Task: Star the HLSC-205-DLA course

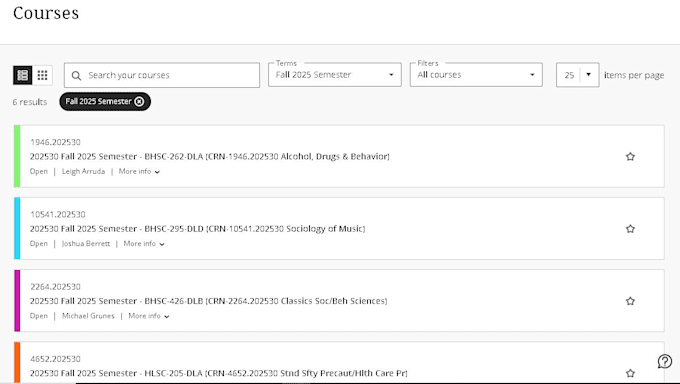Action: (630, 373)
